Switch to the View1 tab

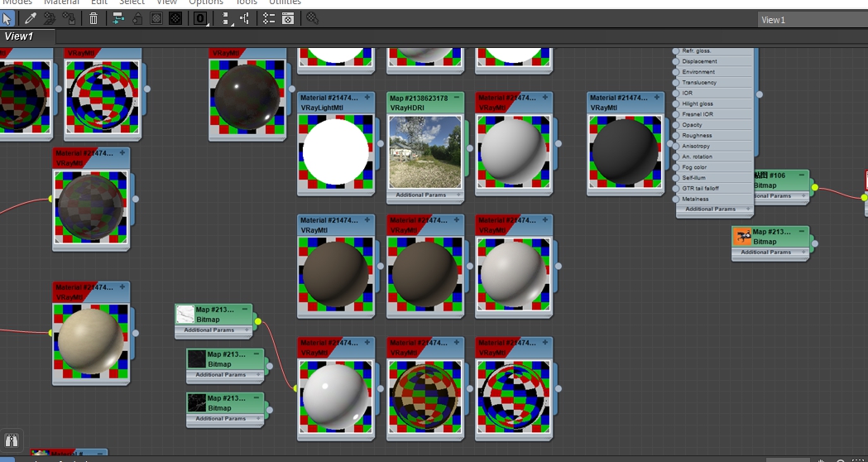click(20, 36)
